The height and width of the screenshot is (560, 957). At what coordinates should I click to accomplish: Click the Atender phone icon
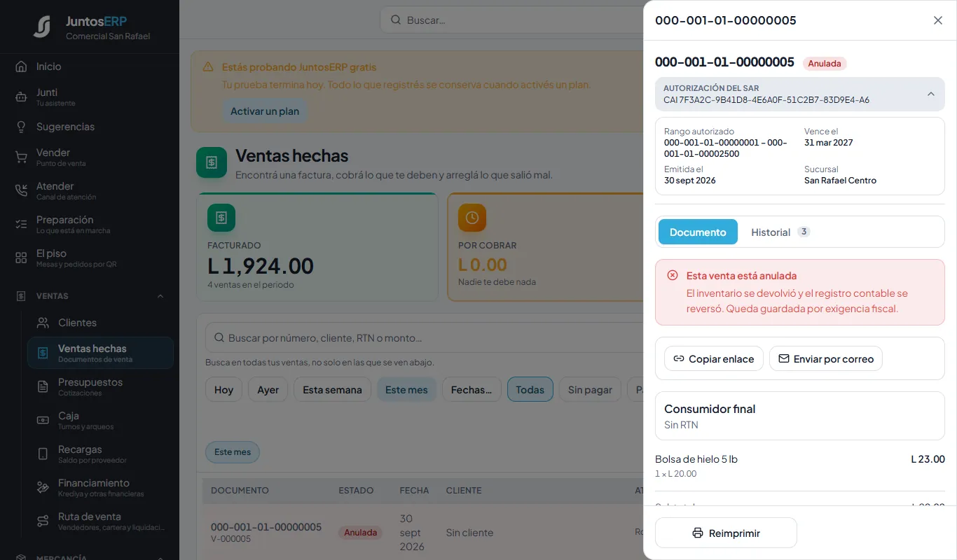click(x=21, y=191)
